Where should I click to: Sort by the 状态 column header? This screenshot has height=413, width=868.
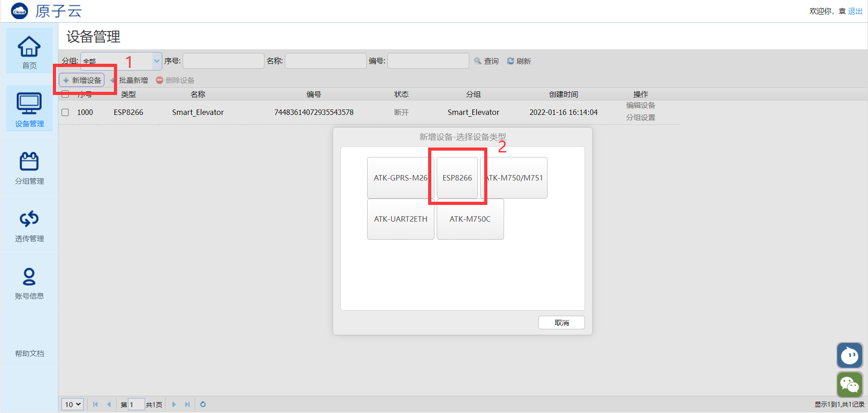401,94
